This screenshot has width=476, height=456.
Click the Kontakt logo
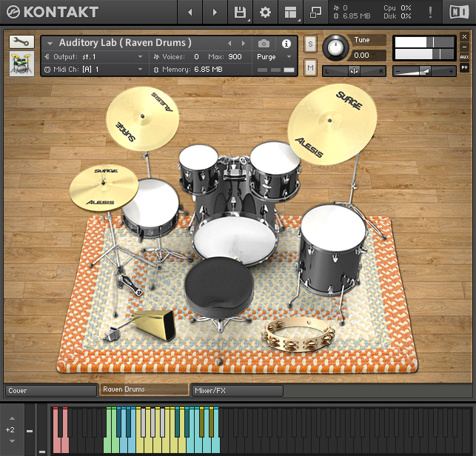coord(53,12)
